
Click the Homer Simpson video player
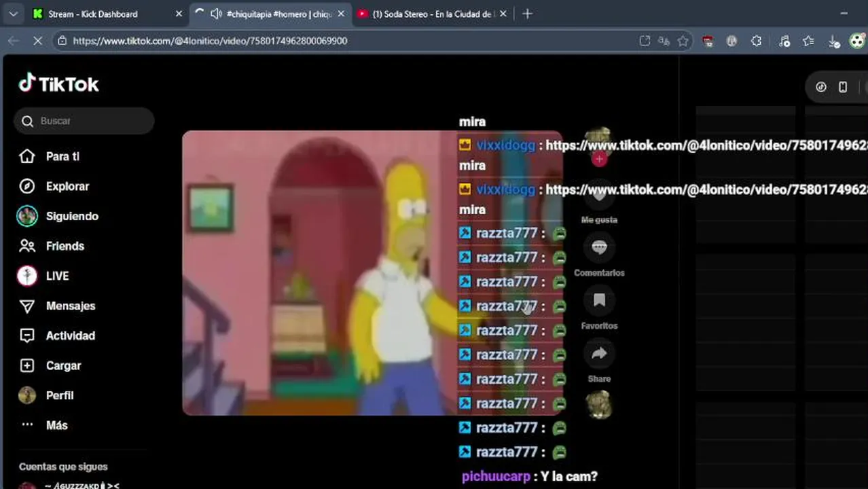372,272
